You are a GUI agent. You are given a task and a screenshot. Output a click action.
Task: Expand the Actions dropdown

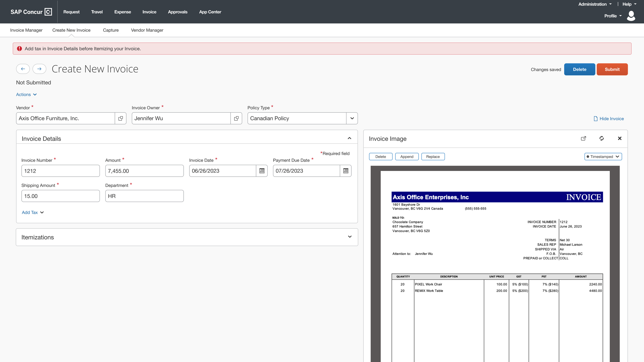[26, 94]
